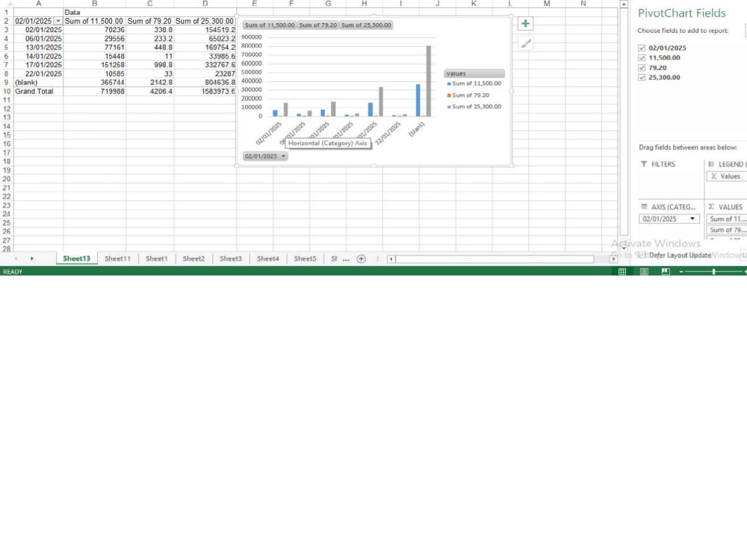Select cell B3 with value 70236
Image resolution: width=747 pixels, height=560 pixels.
point(94,30)
